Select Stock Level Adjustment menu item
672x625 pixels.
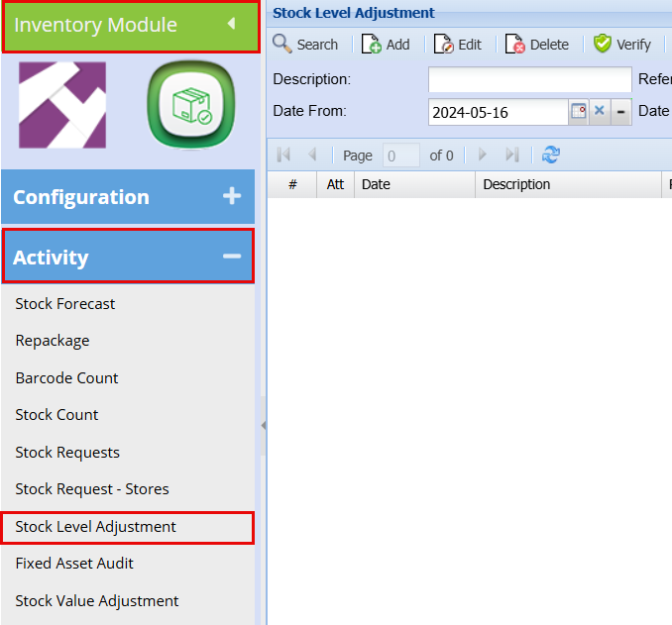(x=128, y=527)
